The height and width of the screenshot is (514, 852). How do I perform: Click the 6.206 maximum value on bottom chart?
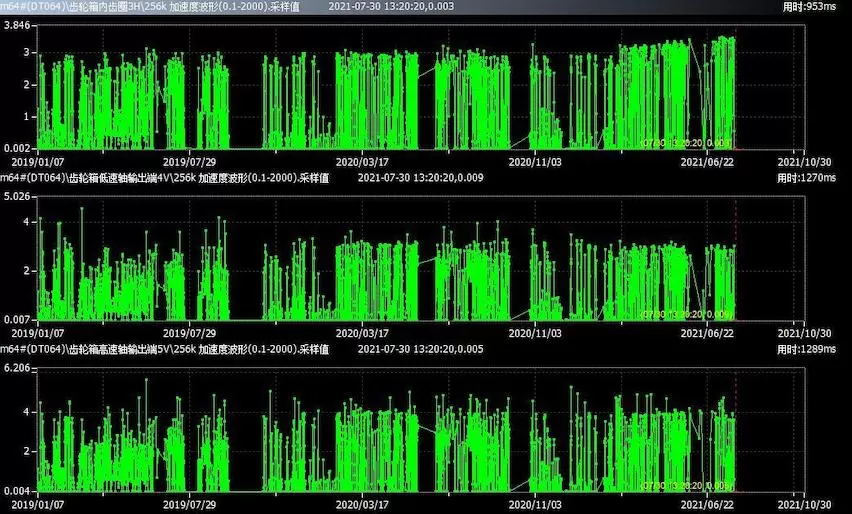tap(18, 369)
